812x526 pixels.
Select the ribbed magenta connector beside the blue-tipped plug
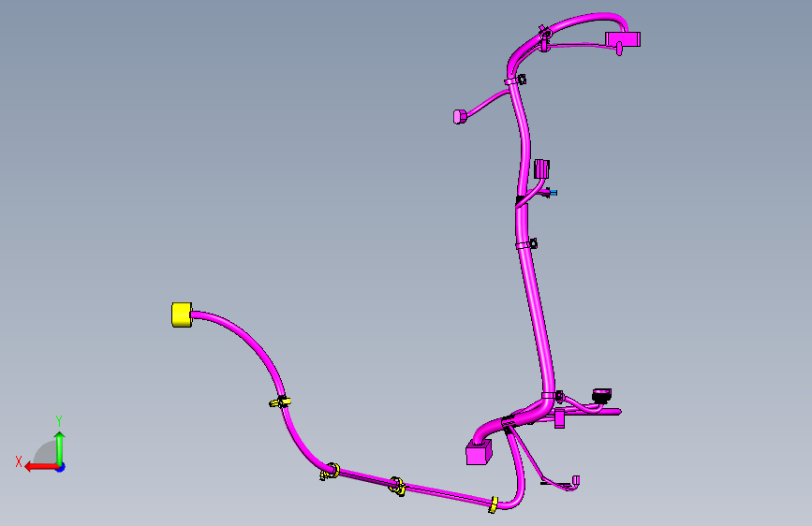541,168
